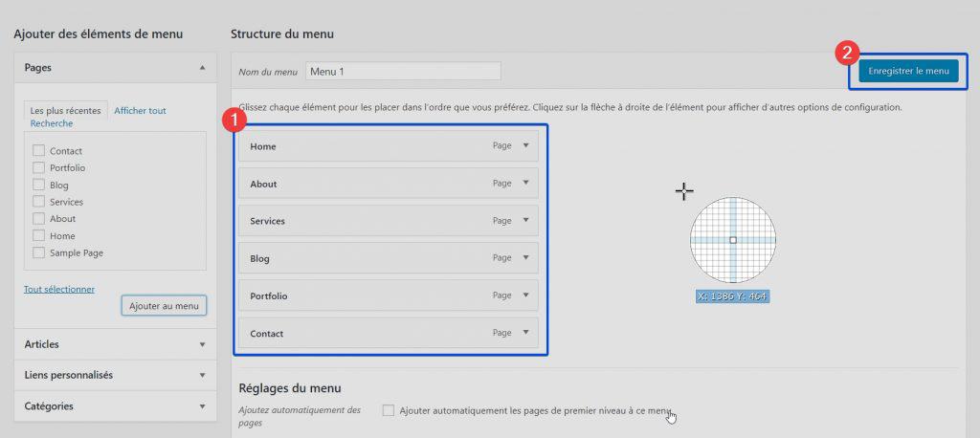
Task: Expand the About menu item arrow
Action: [x=525, y=183]
